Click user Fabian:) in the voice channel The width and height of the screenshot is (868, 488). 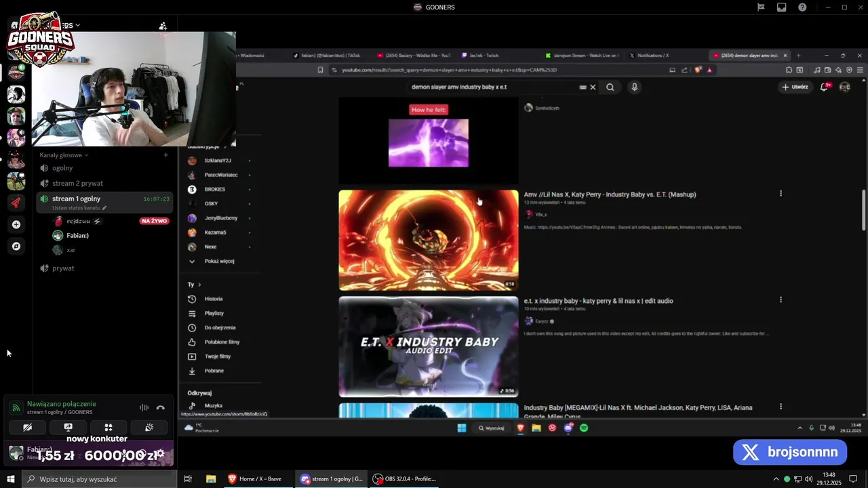coord(71,235)
